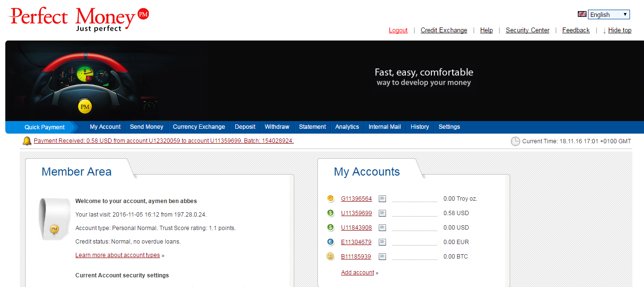Open the Security Center link
Screen dimensions: 644x287
(528, 30)
